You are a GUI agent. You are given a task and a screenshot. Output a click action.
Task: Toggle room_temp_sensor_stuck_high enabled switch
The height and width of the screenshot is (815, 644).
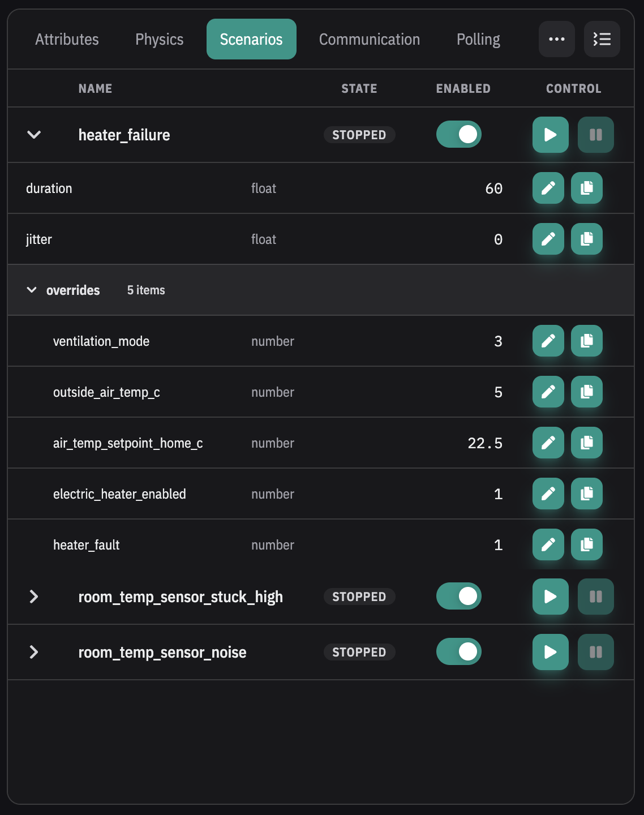point(458,597)
